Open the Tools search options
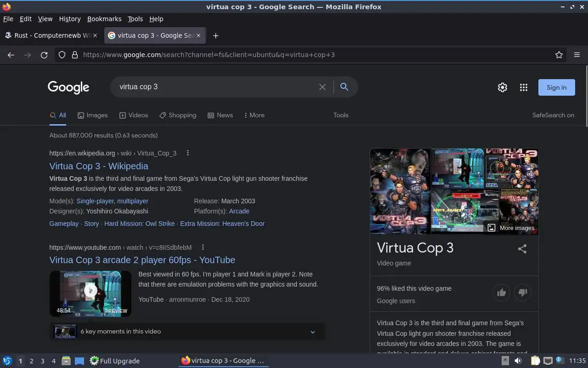Screen dimensions: 588x368 tap(341, 115)
